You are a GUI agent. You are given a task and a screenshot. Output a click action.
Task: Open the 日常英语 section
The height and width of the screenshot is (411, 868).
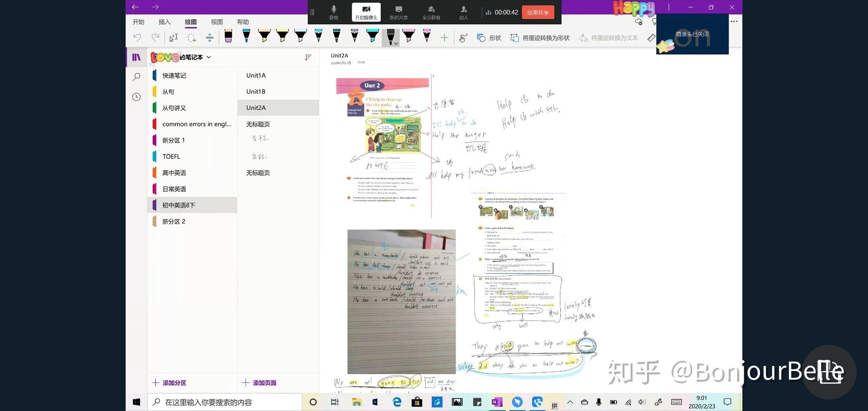[x=192, y=189]
